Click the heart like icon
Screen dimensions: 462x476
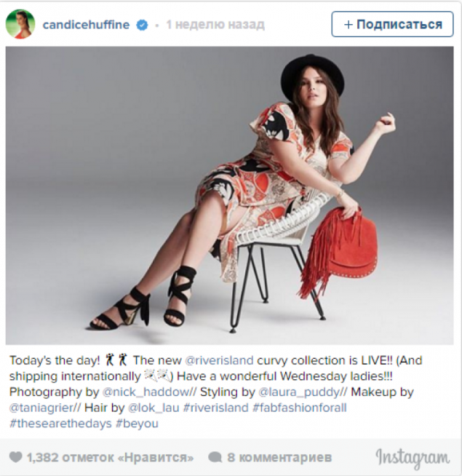pos(16,457)
